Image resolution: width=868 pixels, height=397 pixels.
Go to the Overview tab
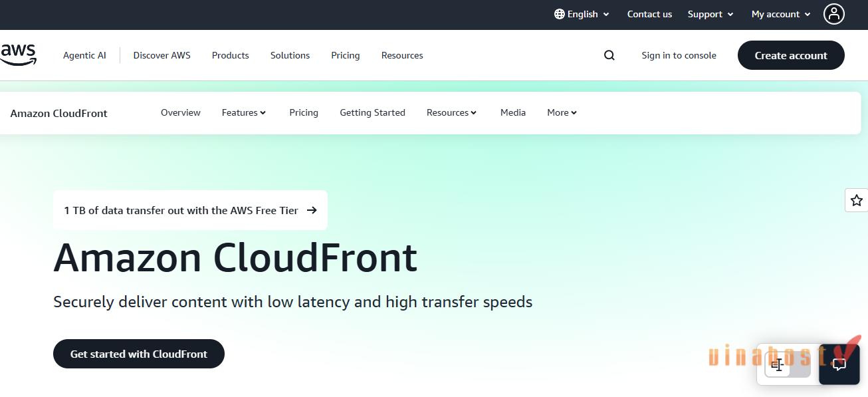pyautogui.click(x=181, y=113)
